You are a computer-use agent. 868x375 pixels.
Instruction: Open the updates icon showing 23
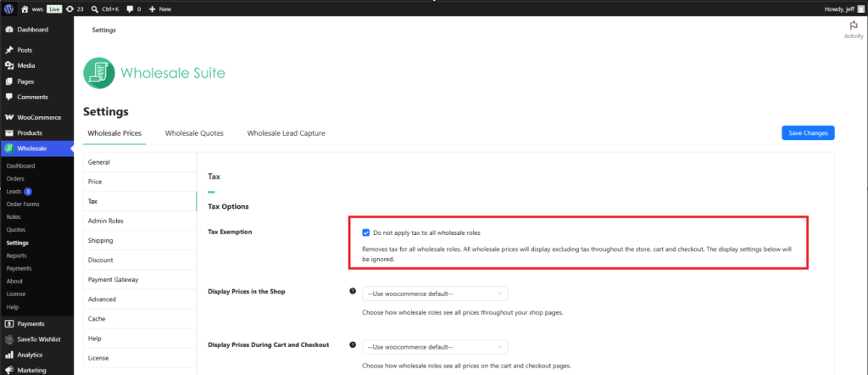tap(70, 8)
